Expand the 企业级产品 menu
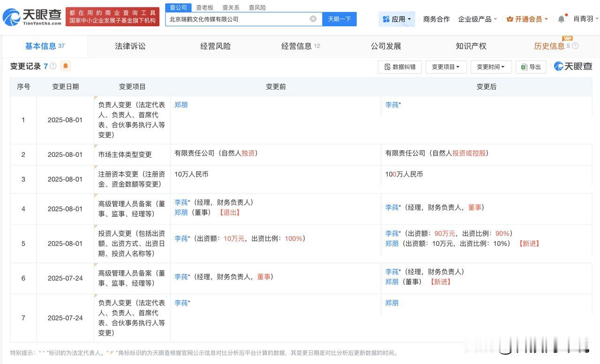The width and height of the screenshot is (600, 364). click(x=478, y=19)
